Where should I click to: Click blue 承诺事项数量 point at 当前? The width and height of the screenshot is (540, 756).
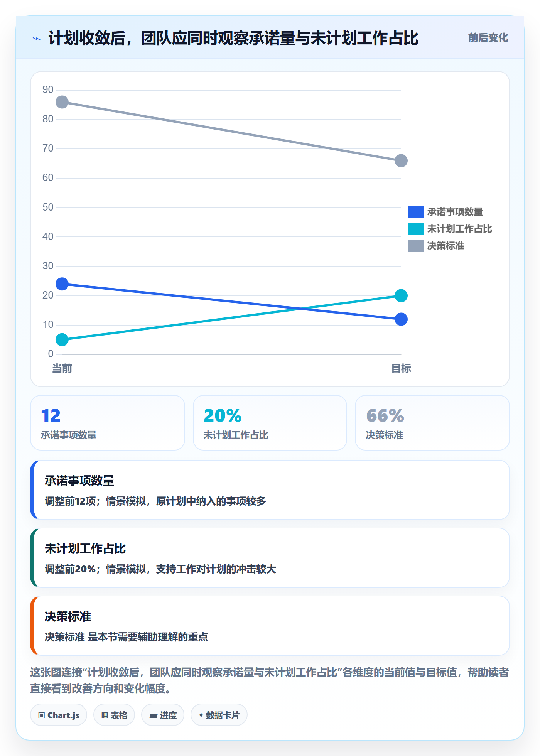coord(62,284)
